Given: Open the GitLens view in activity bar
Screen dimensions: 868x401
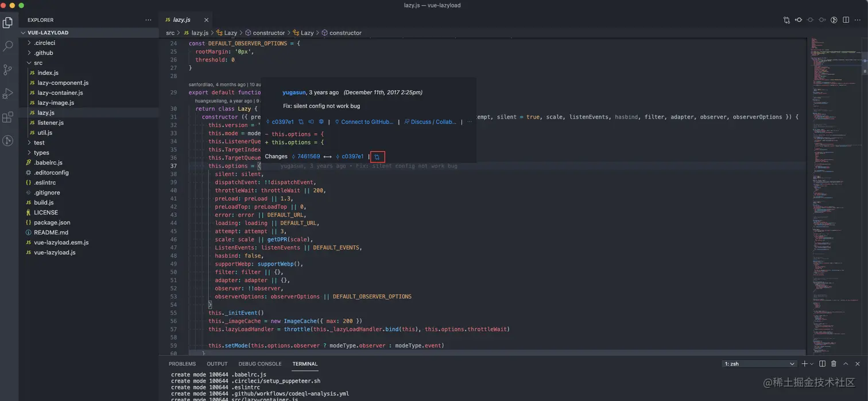Looking at the screenshot, I should (8, 141).
